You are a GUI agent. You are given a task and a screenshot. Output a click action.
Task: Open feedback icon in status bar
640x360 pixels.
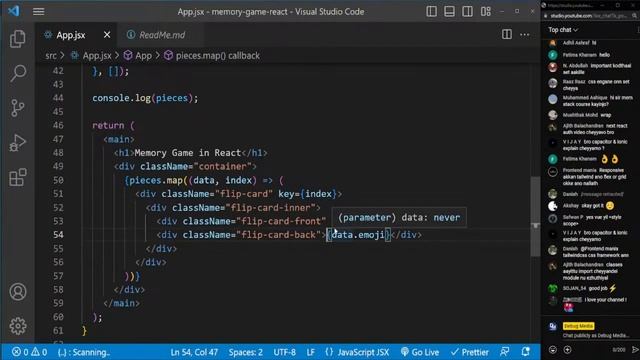tap(505, 351)
